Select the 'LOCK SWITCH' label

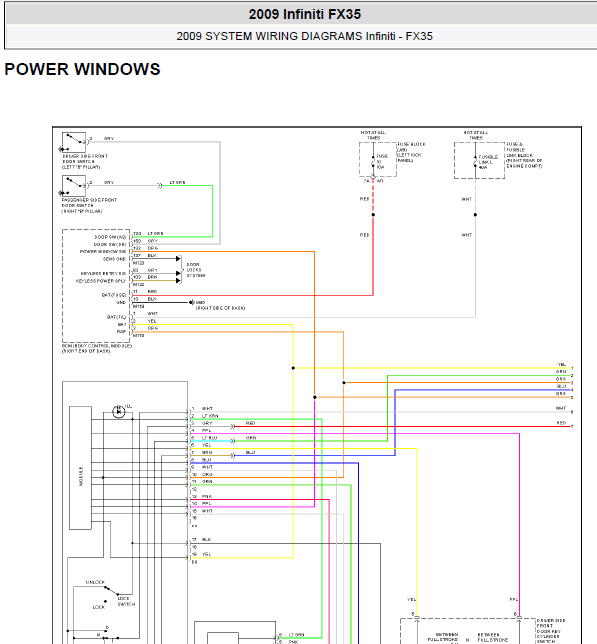126,601
